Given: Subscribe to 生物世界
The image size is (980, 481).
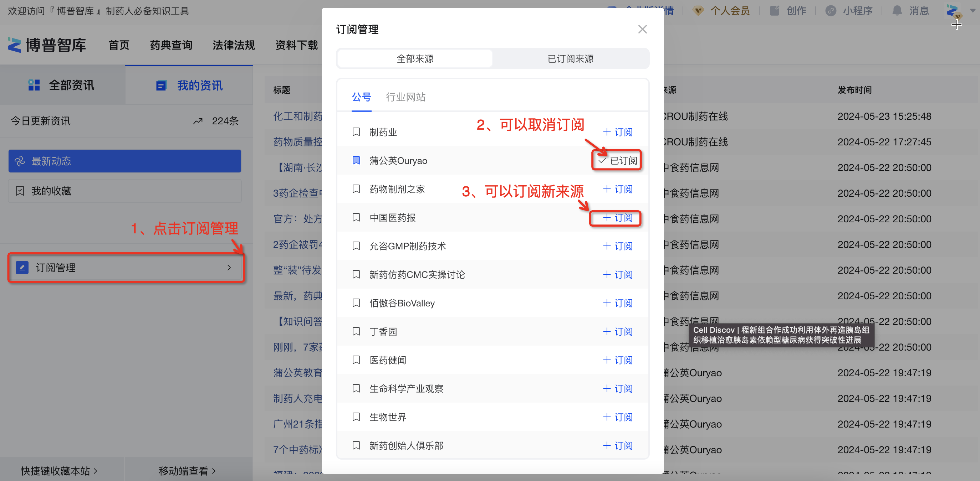Looking at the screenshot, I should 618,417.
